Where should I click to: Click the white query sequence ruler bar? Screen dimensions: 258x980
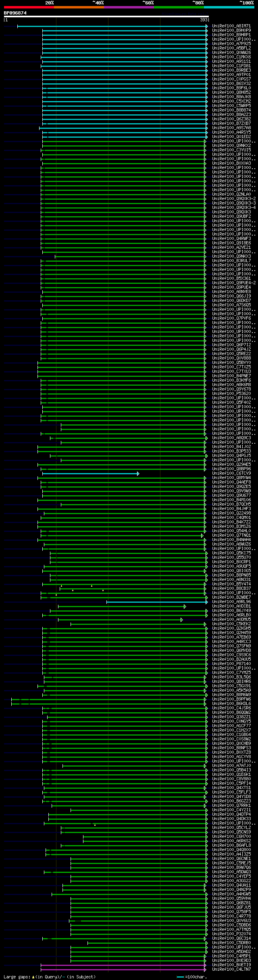(x=106, y=17)
